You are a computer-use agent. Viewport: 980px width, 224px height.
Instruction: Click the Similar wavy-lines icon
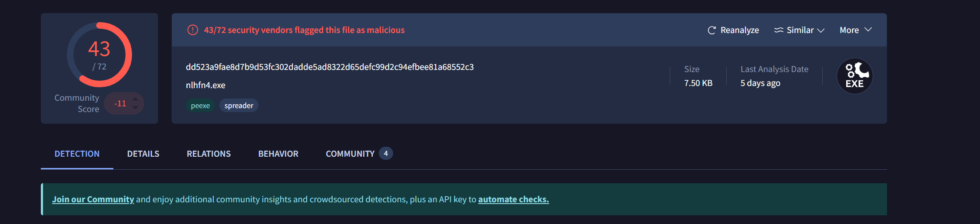coord(779,30)
